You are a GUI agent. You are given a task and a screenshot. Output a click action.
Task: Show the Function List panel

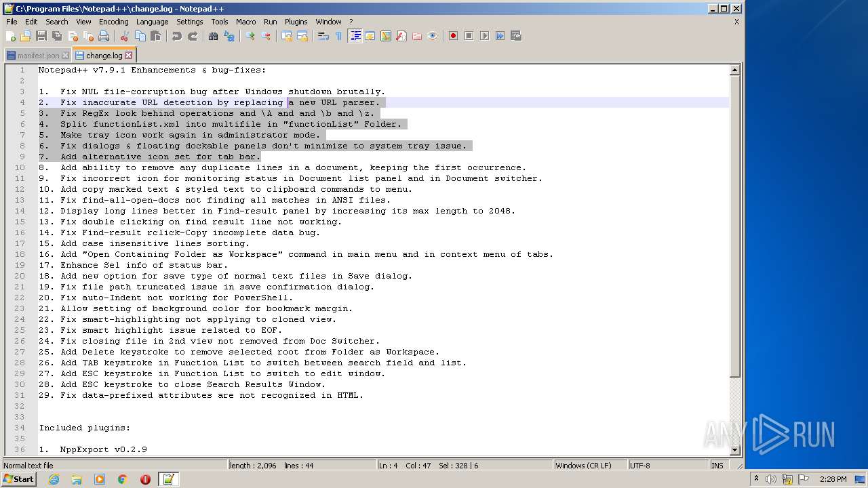tap(401, 36)
